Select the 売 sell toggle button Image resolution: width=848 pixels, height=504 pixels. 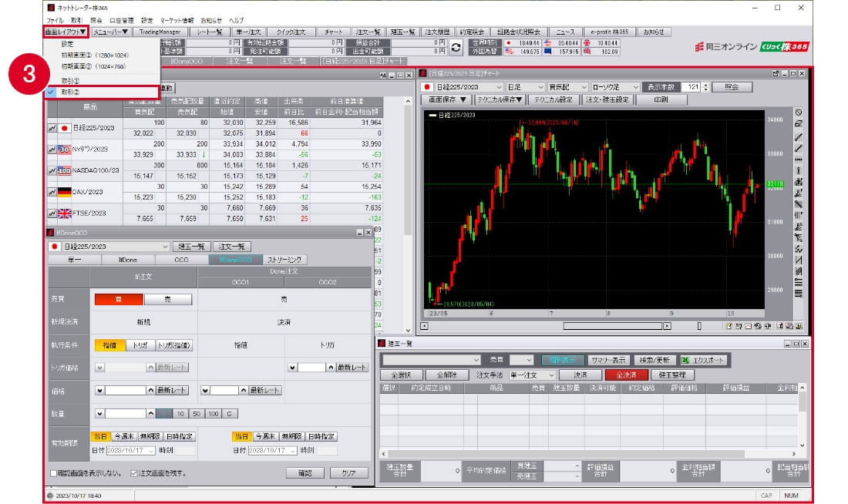[167, 299]
